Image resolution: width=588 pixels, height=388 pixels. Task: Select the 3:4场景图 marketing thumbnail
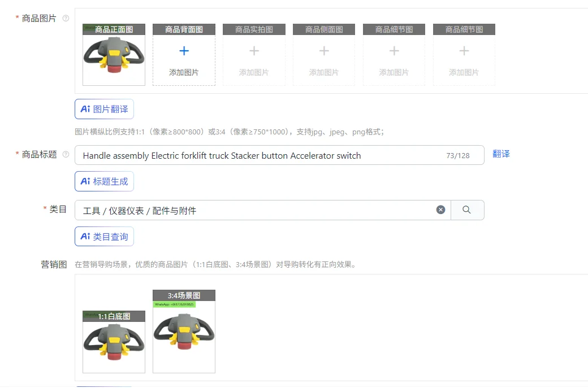click(x=184, y=332)
